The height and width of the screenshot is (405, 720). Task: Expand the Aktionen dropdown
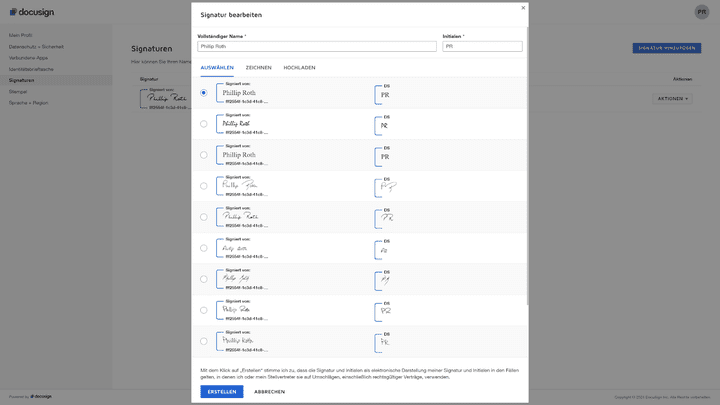click(x=672, y=99)
